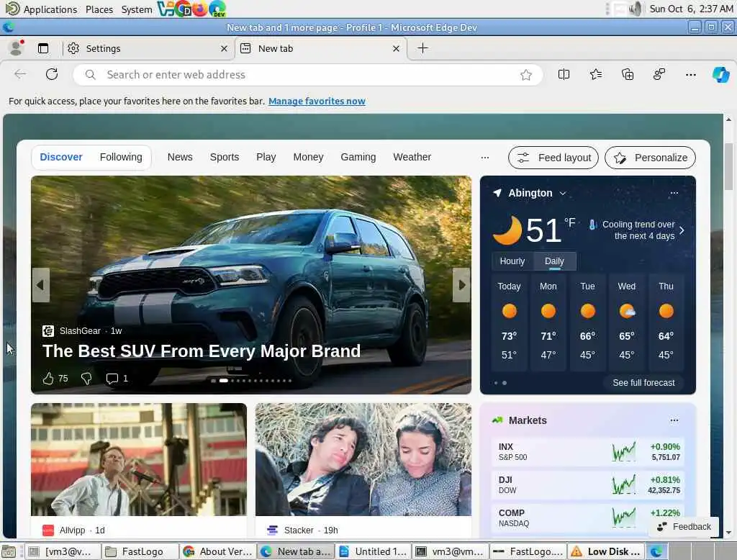The width and height of the screenshot is (737, 560).
Task: Select the Discover feed tab
Action: [x=61, y=157]
